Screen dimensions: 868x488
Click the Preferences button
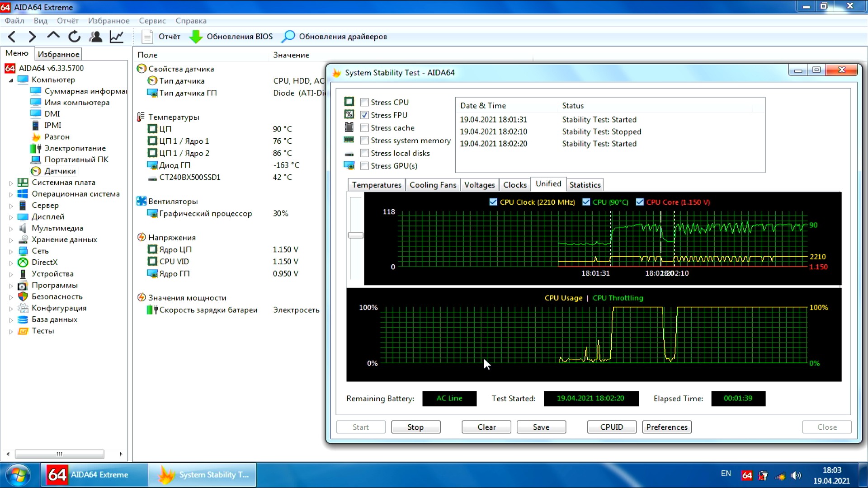pyautogui.click(x=666, y=427)
